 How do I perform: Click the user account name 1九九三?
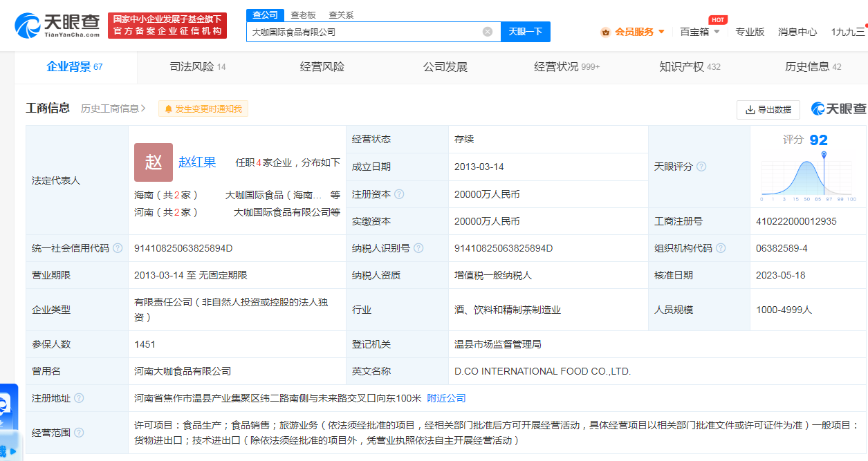click(x=848, y=32)
